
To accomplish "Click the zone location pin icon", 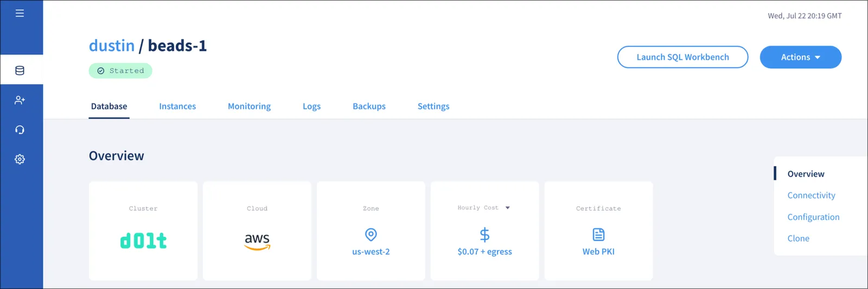I will tap(371, 235).
